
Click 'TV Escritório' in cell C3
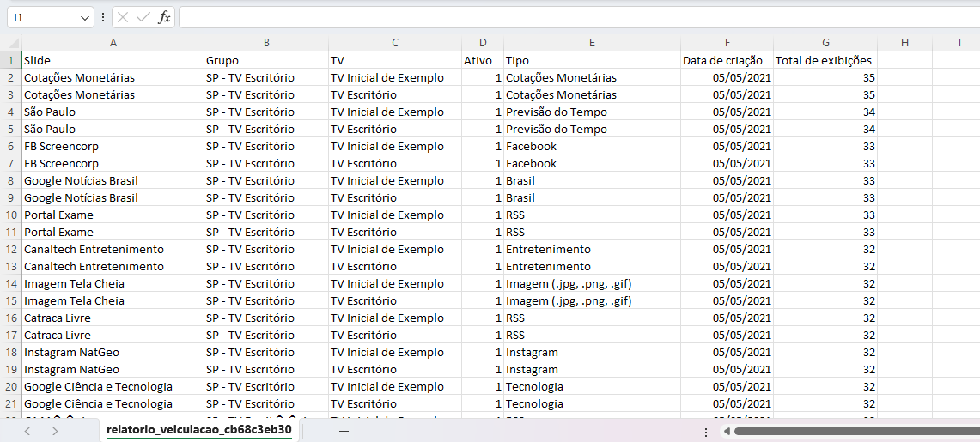363,95
